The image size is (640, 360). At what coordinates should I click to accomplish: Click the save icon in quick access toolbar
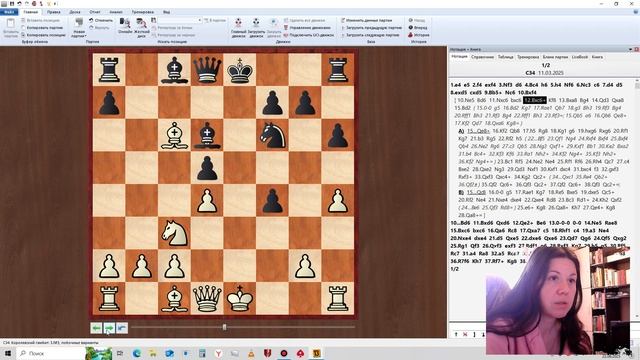click(13, 4)
